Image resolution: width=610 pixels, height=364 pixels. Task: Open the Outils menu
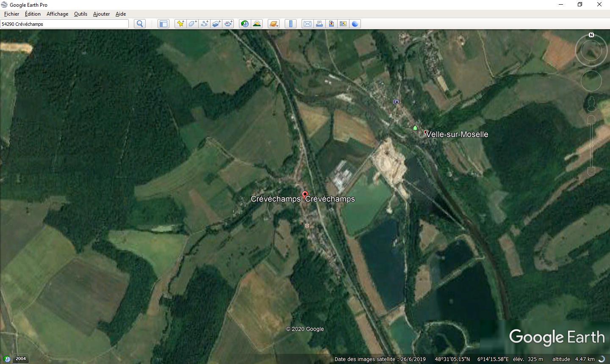coord(80,14)
